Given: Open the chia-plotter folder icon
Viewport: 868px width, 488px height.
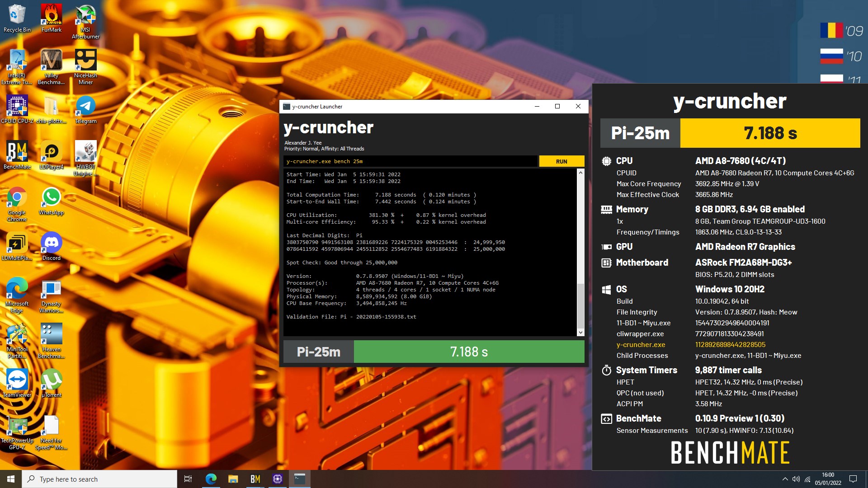Looking at the screenshot, I should [x=52, y=109].
